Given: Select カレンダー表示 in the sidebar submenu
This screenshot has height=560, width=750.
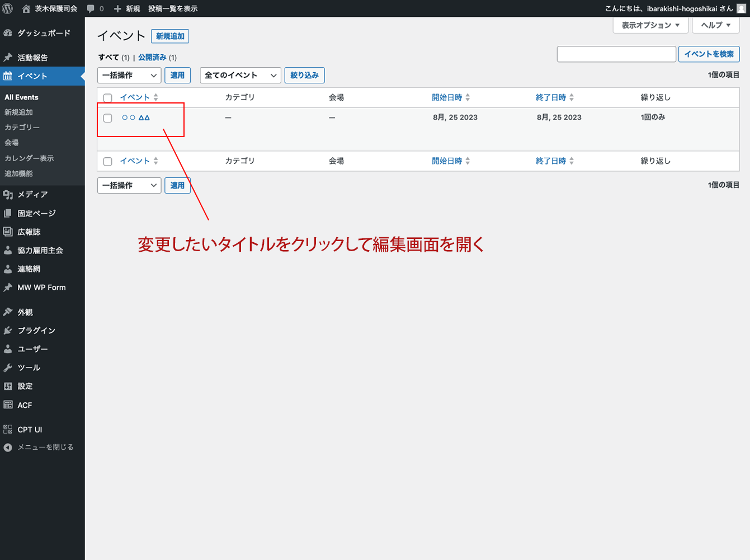Looking at the screenshot, I should point(29,158).
